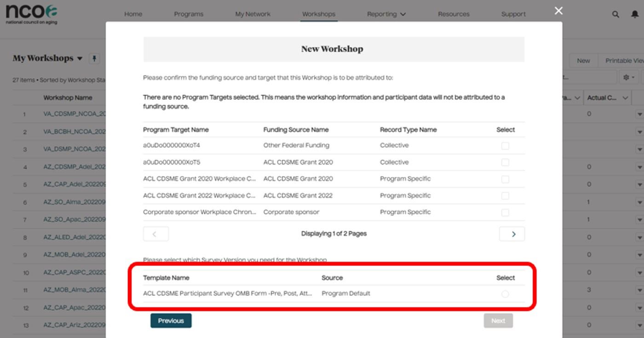Check ACL CDSME Grant 2022 Workplace row

[505, 196]
